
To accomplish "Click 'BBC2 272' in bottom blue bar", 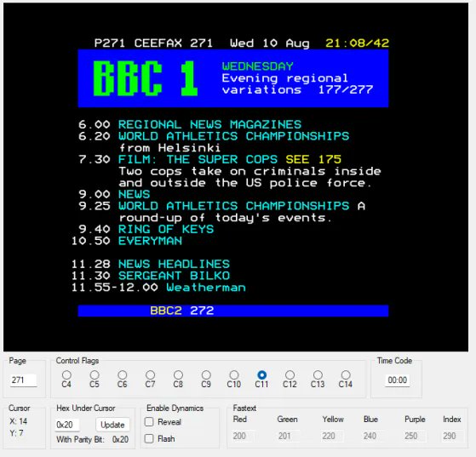I will (182, 311).
